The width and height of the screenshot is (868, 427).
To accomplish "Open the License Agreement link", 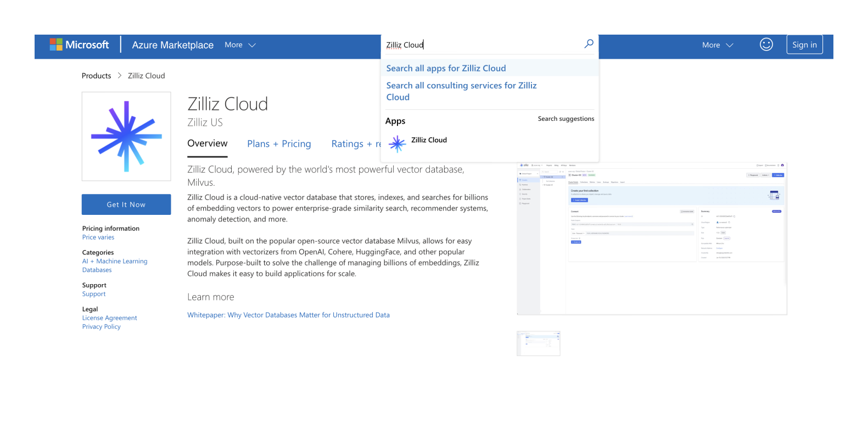I will 109,318.
